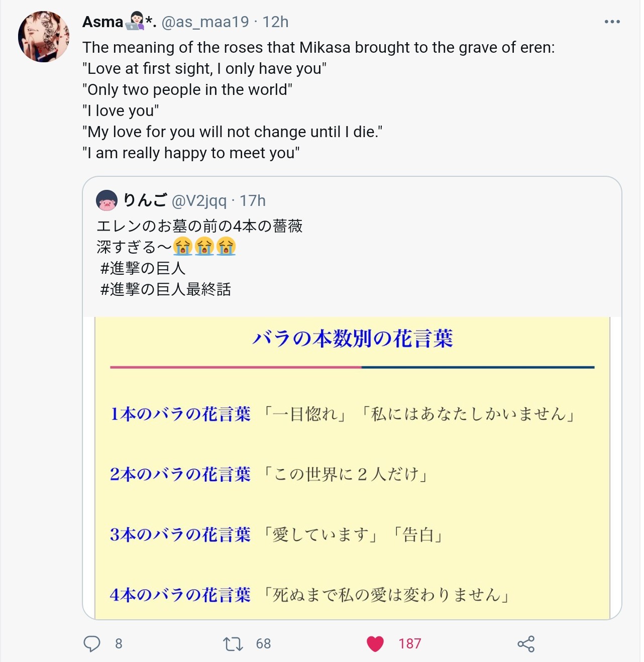Image resolution: width=644 pixels, height=662 pixels.
Task: Click the りんご display name
Action: (x=145, y=200)
